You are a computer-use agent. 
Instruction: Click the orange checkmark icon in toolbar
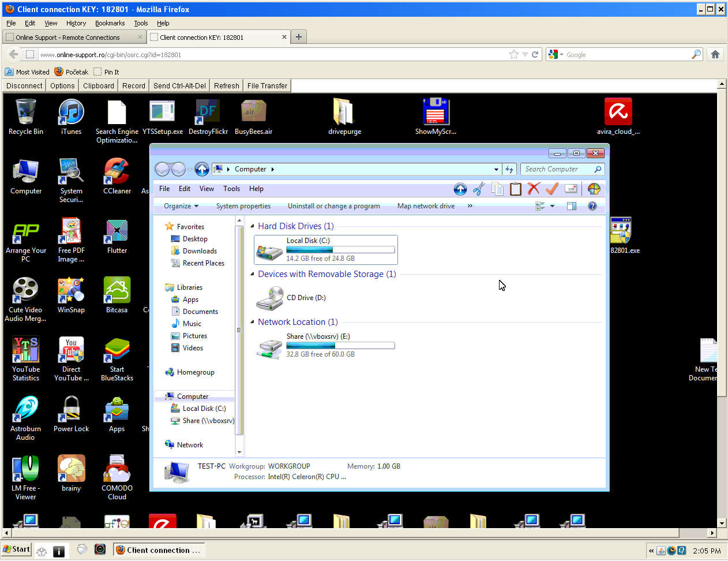[x=552, y=189]
